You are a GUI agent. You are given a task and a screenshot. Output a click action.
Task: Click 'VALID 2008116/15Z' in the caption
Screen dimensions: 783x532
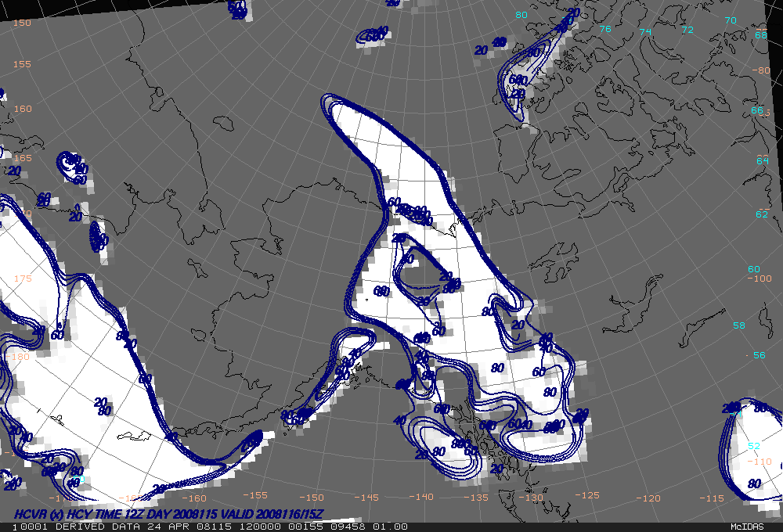coord(272,514)
